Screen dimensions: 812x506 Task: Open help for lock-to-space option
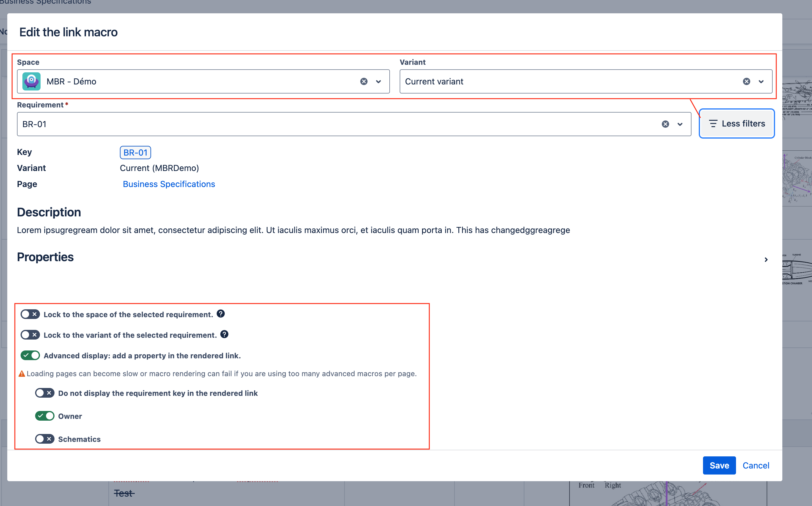[221, 314]
